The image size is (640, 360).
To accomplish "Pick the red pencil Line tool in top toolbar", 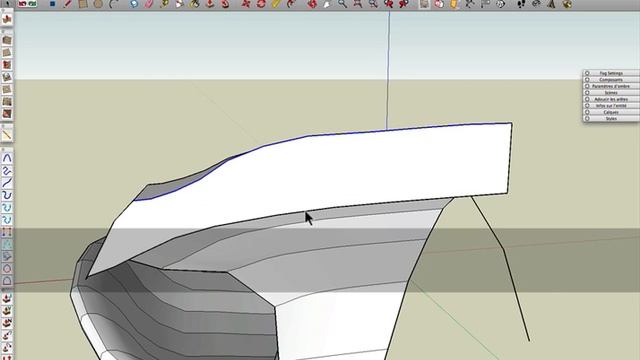I will pos(68,4).
